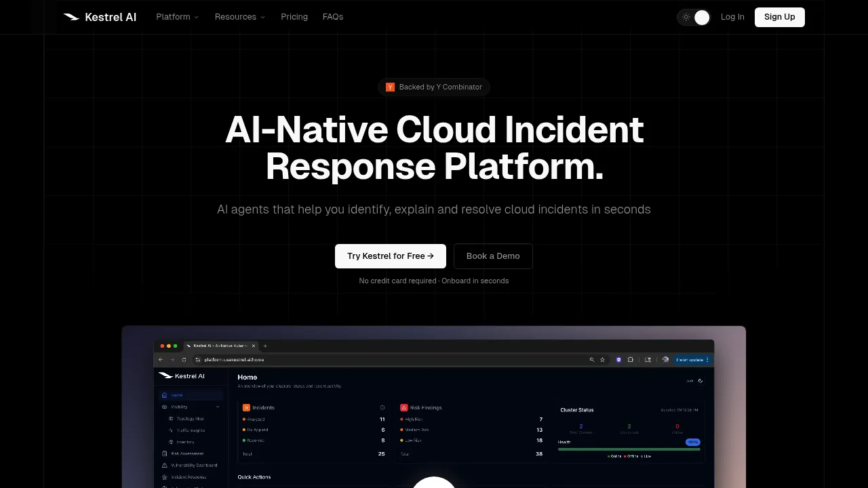Click Finish update in the preview browser
The width and height of the screenshot is (868, 488).
tap(692, 360)
